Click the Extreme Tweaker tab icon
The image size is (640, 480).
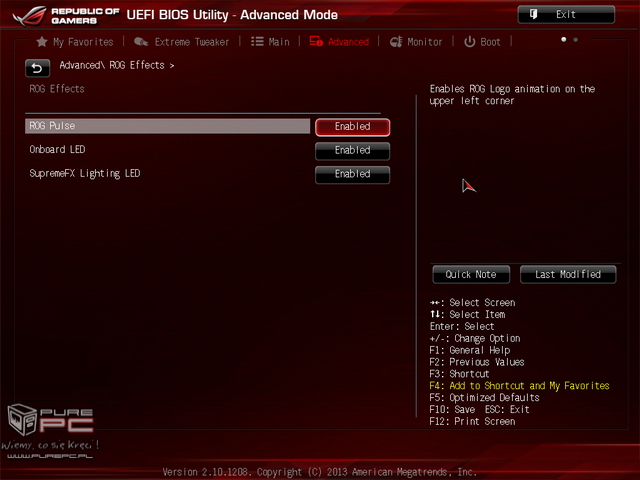(x=141, y=42)
